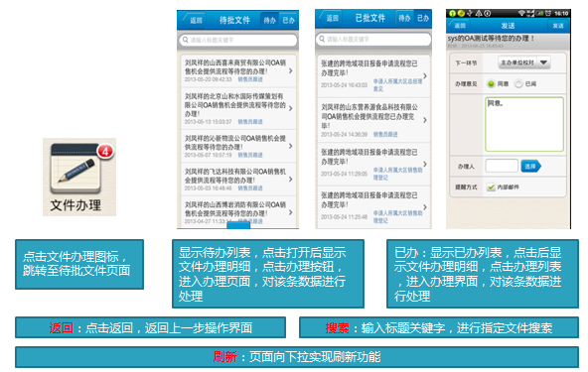Focus the 待批文件 keyword search field
Viewport: 588px width, 372px height.
(x=238, y=40)
